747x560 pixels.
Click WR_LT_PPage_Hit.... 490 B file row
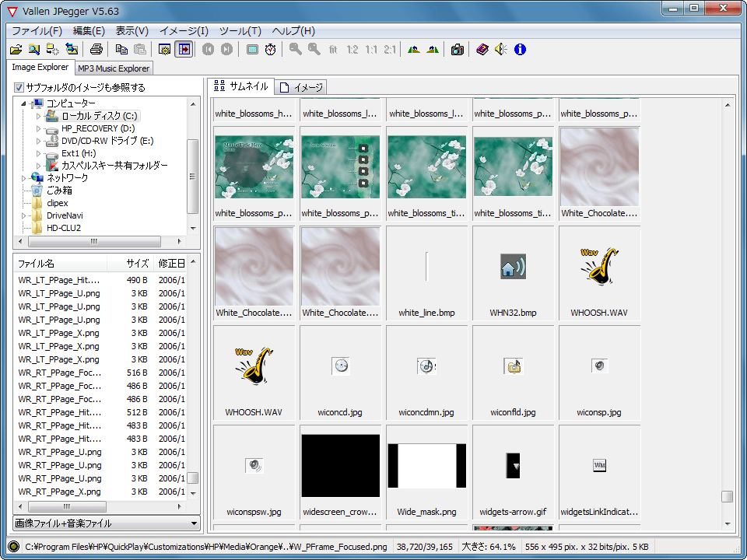101,280
